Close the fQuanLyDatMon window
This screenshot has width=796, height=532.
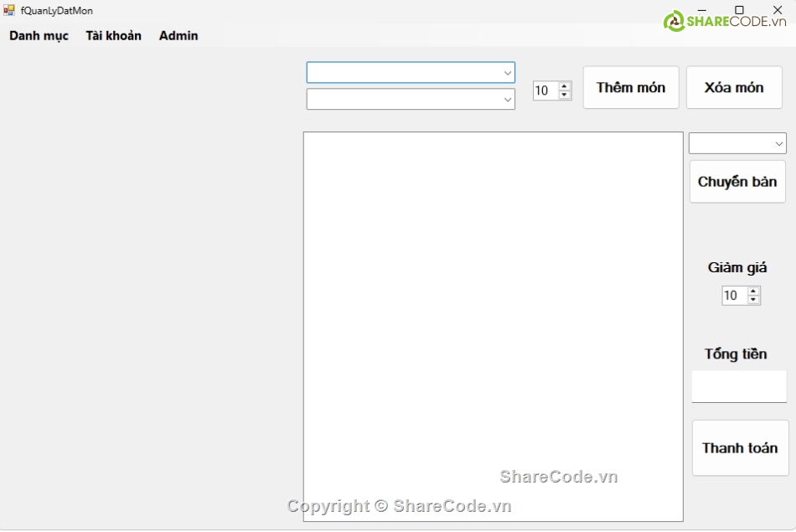(777, 9)
